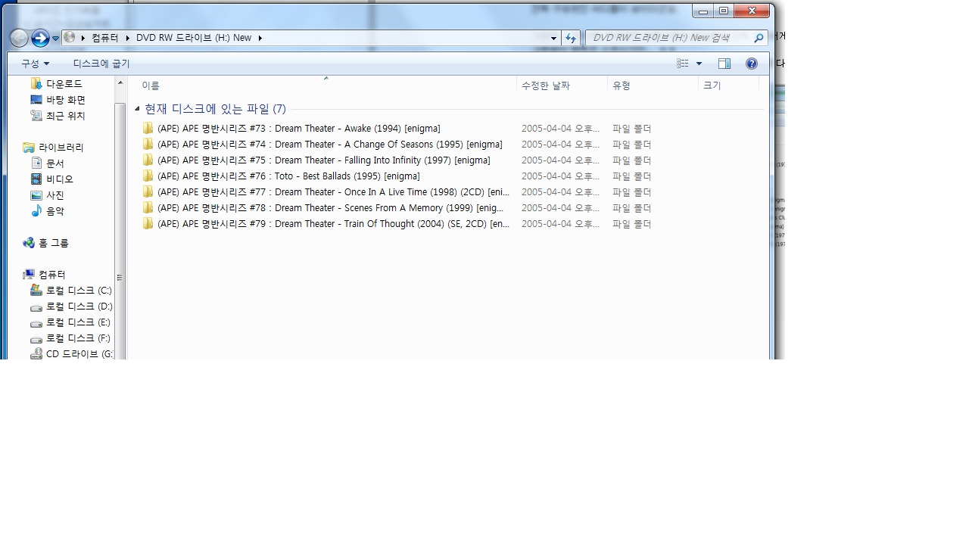Click DVD RW 드라이브 (H:) New breadcrumb
This screenshot has height=560, width=972.
[x=193, y=38]
